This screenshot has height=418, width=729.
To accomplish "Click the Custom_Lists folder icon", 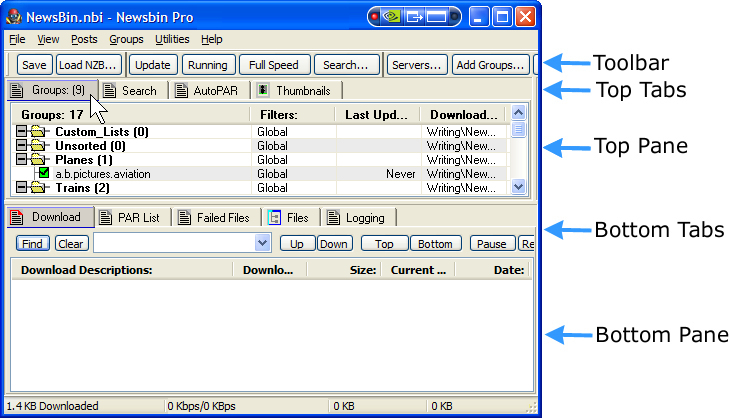I will 38,132.
